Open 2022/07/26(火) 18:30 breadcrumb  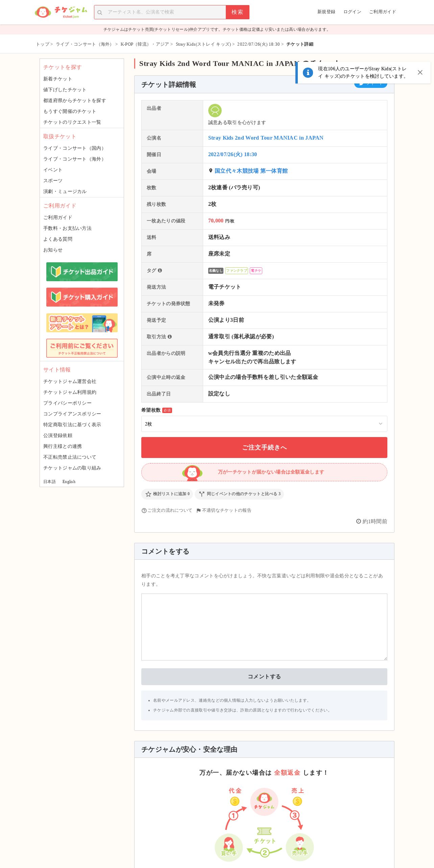tap(258, 44)
